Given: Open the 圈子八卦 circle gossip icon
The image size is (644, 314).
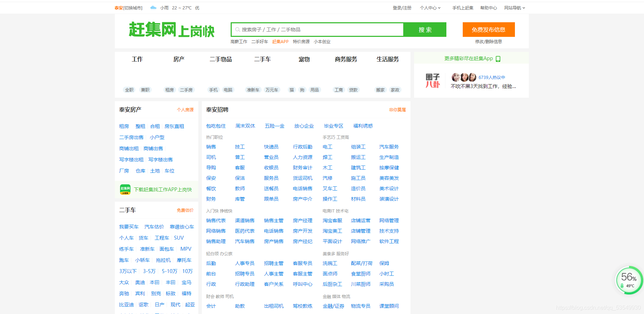Looking at the screenshot, I should click(x=433, y=81).
